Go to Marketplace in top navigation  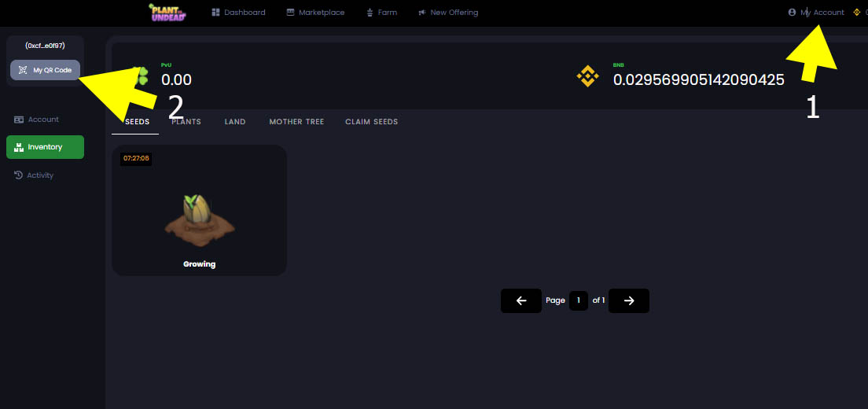tap(315, 12)
